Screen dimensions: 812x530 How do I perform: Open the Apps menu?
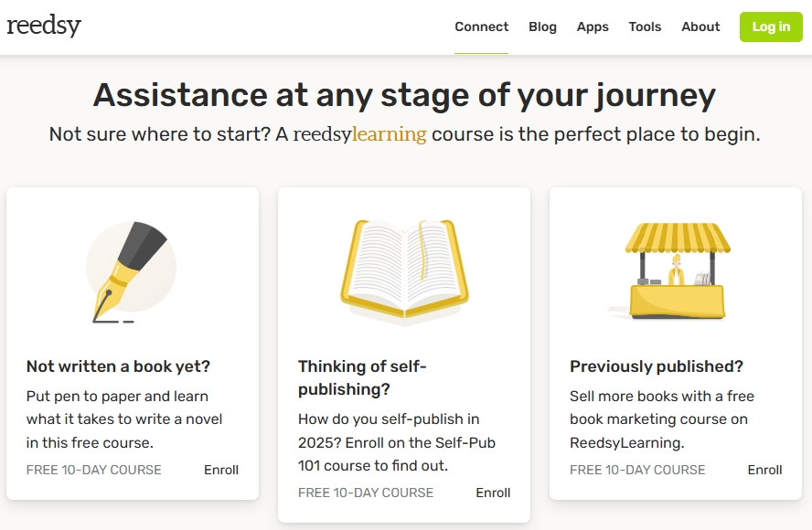pyautogui.click(x=593, y=26)
